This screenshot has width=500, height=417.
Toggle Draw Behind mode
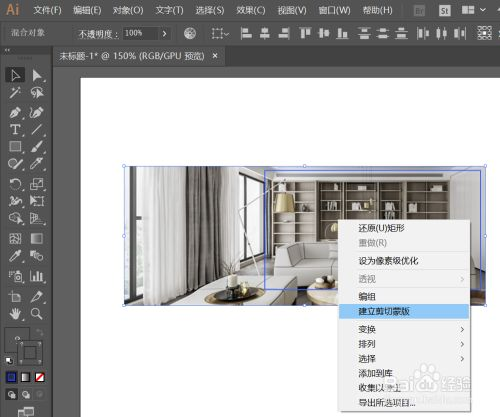pos(26,395)
